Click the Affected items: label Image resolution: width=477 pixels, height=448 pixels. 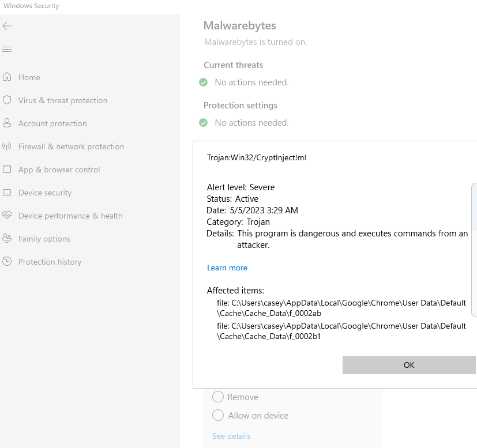pyautogui.click(x=235, y=291)
